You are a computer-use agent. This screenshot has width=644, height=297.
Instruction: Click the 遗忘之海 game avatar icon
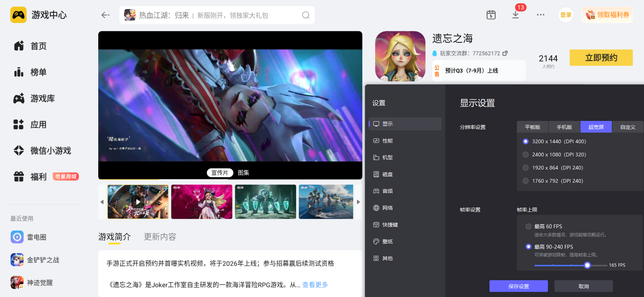400,56
